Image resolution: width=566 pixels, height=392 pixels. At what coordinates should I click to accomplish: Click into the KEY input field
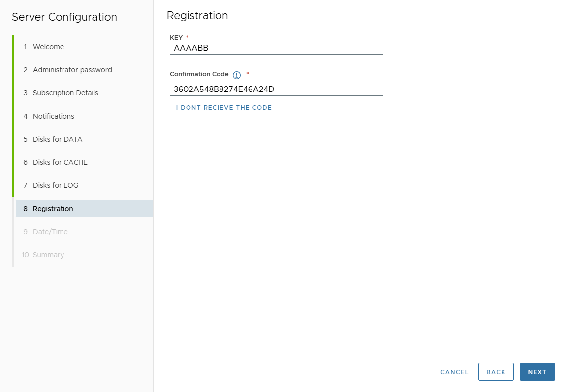[x=276, y=48]
